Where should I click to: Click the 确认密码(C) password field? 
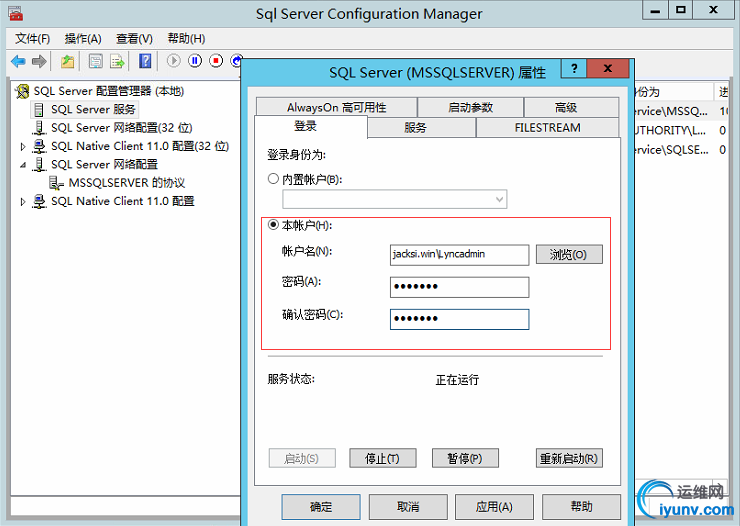click(x=459, y=319)
